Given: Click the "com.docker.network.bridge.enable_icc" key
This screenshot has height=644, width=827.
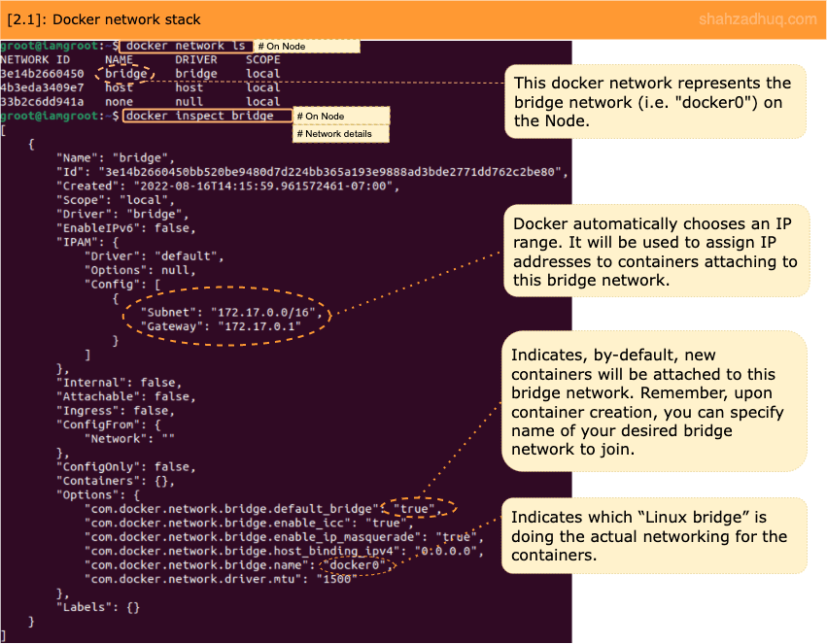Looking at the screenshot, I should (x=218, y=523).
